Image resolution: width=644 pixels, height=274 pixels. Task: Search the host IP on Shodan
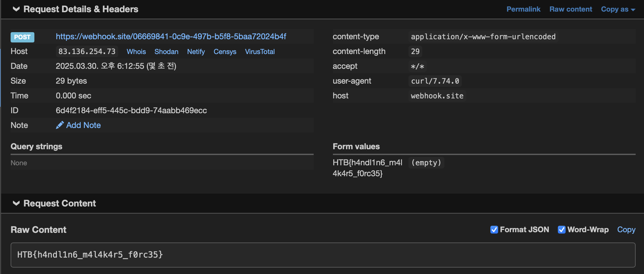click(x=166, y=51)
